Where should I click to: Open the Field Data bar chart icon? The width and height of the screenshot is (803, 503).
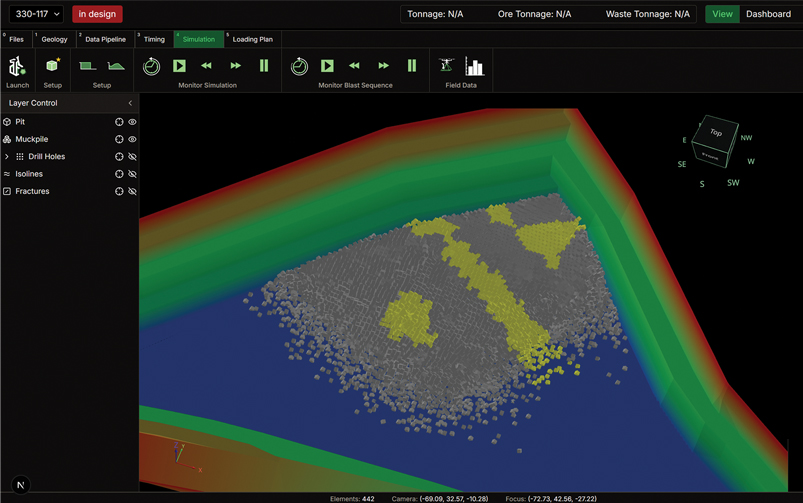click(474, 66)
